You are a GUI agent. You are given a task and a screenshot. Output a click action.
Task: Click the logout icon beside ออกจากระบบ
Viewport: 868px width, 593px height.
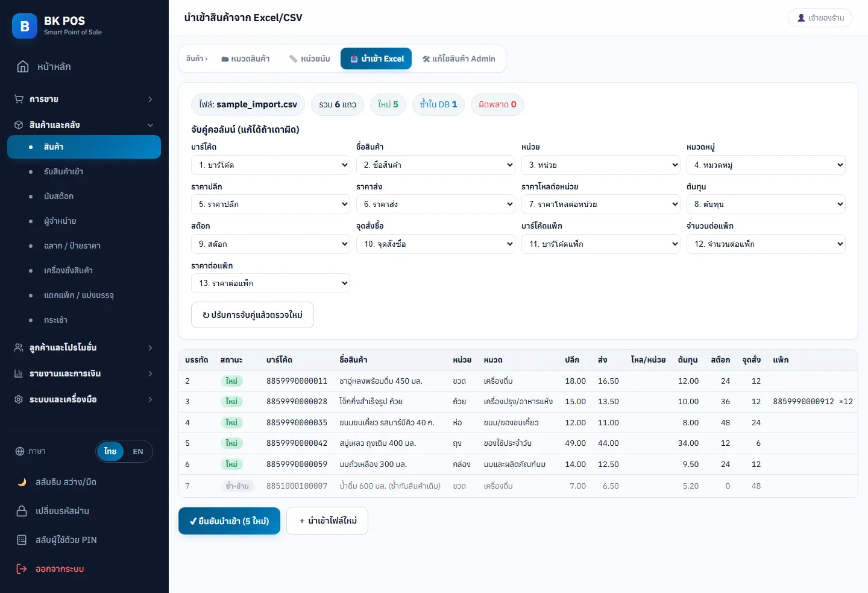coord(22,569)
